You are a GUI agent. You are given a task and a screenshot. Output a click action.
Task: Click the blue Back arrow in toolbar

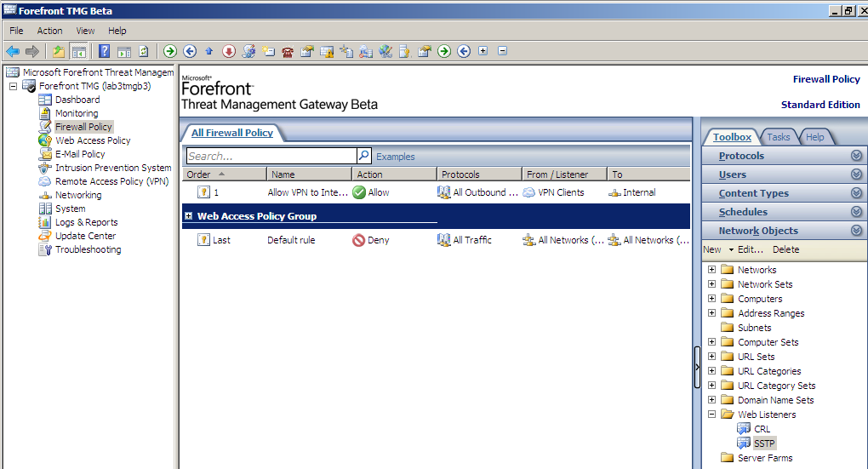13,51
